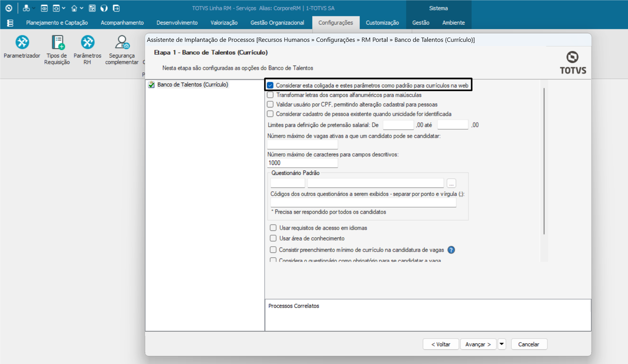This screenshot has width=628, height=364.
Task: Open the Ambiente tab
Action: [453, 23]
